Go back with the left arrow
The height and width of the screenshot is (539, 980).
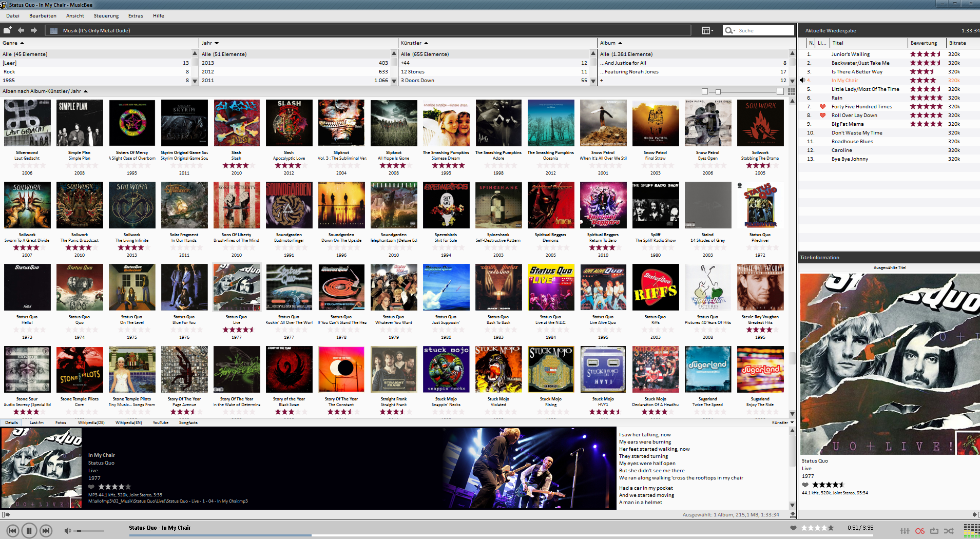(21, 30)
